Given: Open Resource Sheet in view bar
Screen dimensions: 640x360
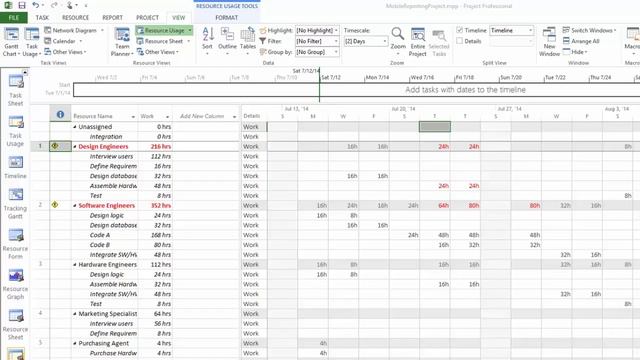Looking at the screenshot, I should 16,324.
